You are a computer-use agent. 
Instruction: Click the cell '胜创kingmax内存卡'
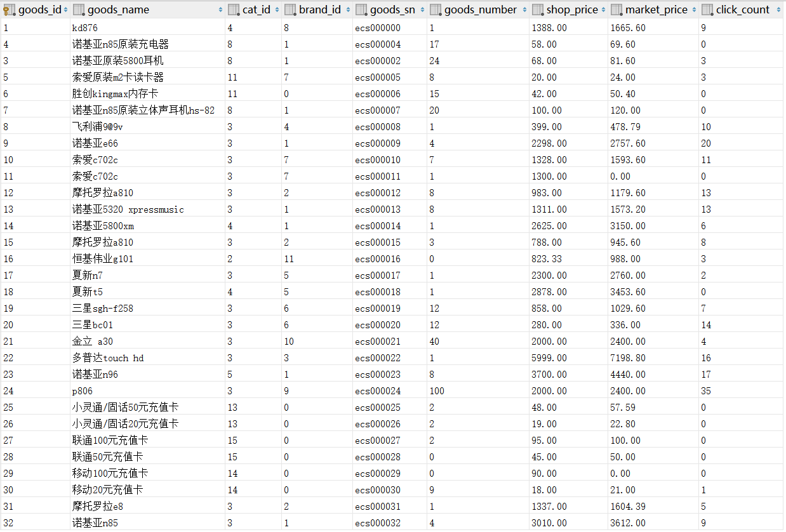(116, 94)
